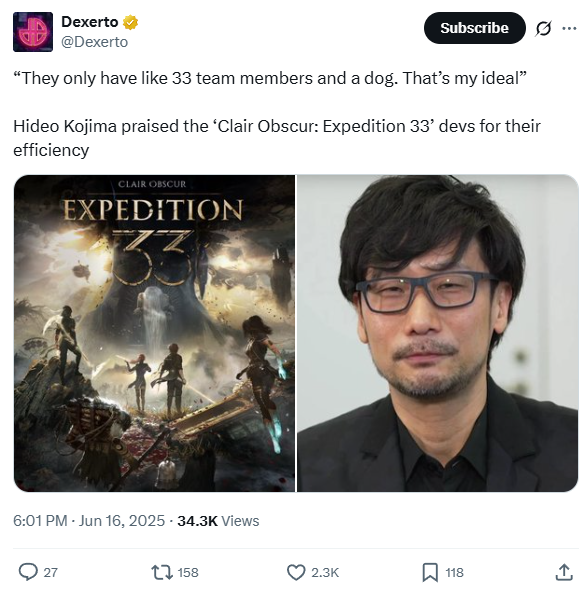Image resolution: width=588 pixels, height=596 pixels.
Task: Bookmark this post
Action: (430, 572)
